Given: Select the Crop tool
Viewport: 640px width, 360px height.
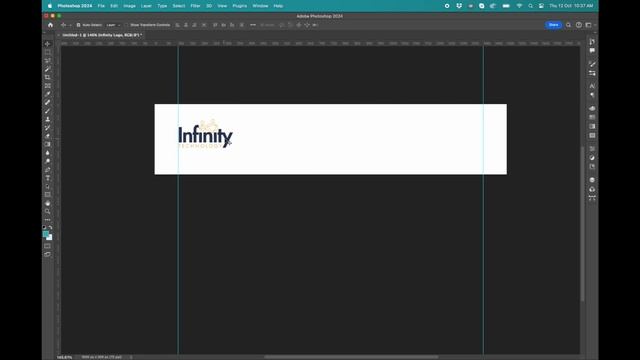Looking at the screenshot, I should [x=47, y=77].
